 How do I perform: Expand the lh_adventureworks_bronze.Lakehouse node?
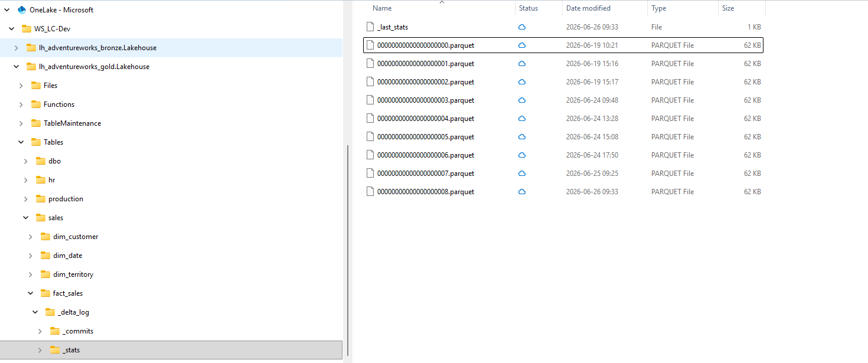coord(17,48)
